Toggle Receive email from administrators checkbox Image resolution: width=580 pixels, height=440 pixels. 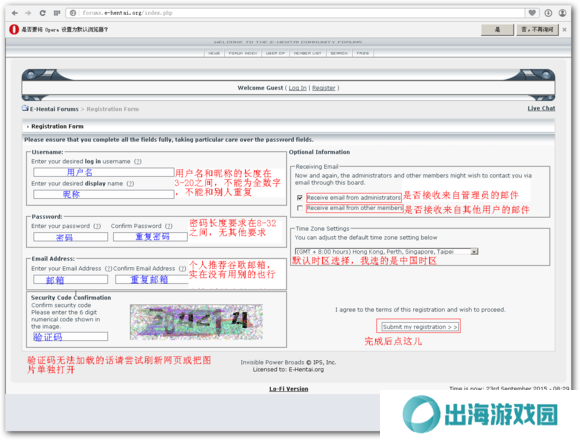(x=300, y=197)
